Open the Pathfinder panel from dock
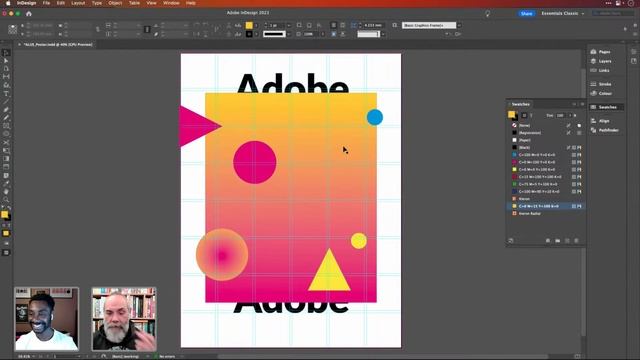 [x=604, y=130]
